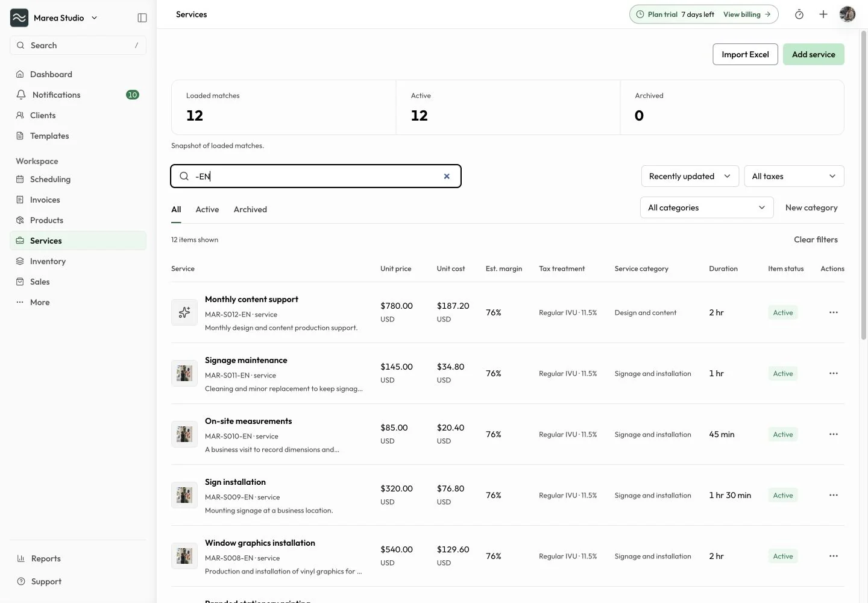The image size is (868, 603).
Task: Click the Scheduling calendar icon
Action: pos(20,179)
